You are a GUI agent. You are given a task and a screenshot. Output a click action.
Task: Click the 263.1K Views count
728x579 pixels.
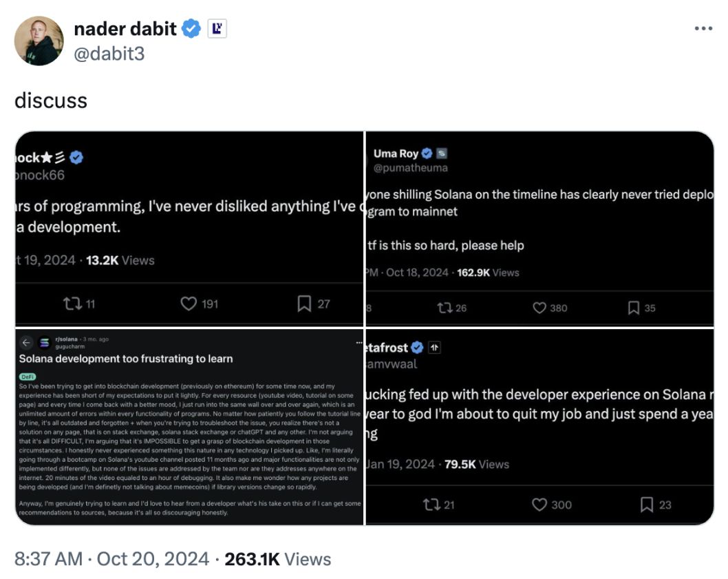278,559
